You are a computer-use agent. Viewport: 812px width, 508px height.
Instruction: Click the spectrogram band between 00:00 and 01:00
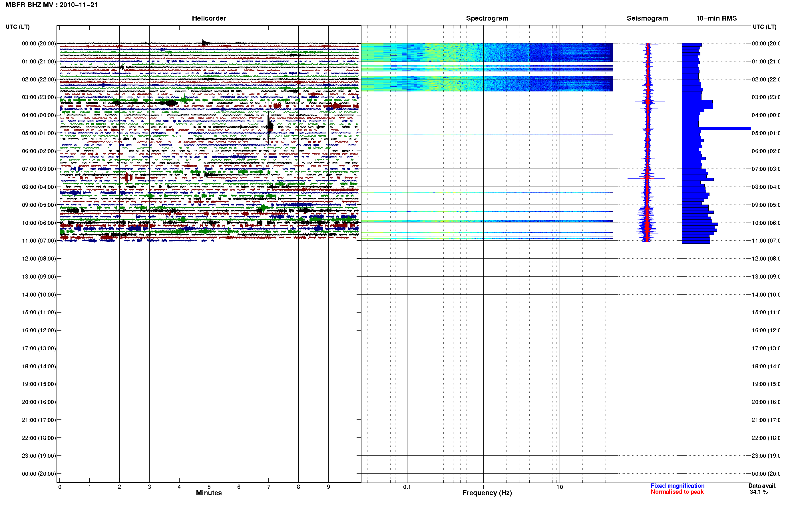pos(487,52)
